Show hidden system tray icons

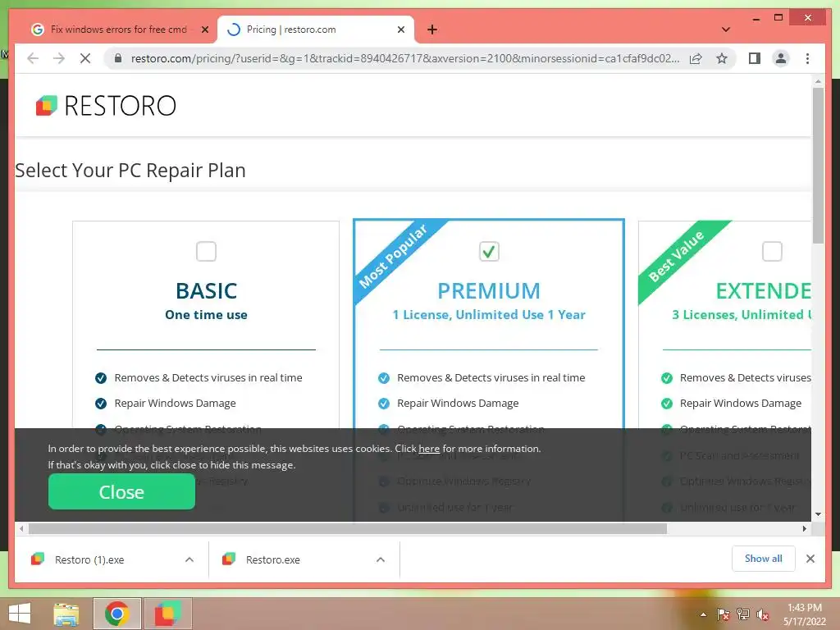[703, 614]
